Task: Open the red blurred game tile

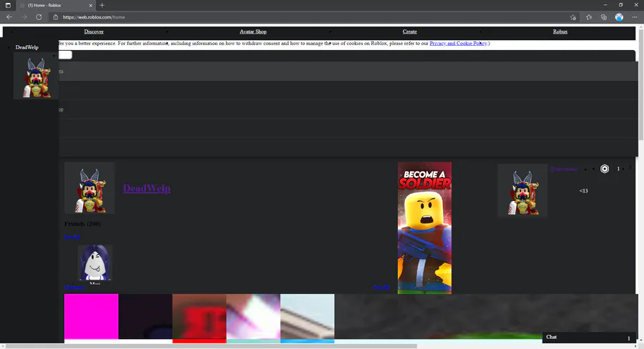Action: (x=199, y=317)
